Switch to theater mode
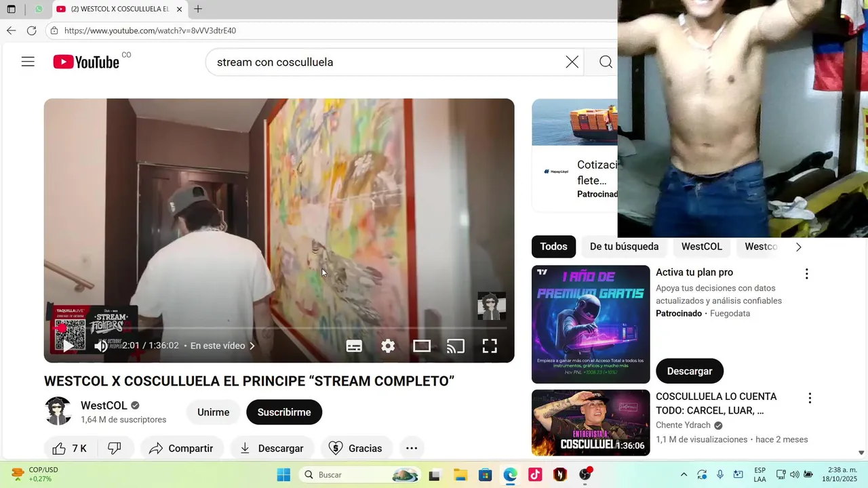Viewport: 868px width, 488px height. [x=422, y=346]
